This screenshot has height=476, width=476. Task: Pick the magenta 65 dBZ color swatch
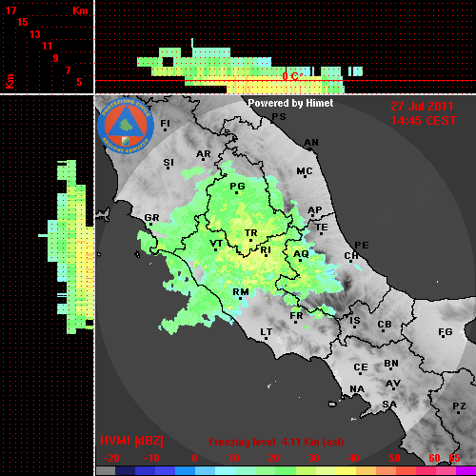pyautogui.click(x=466, y=471)
